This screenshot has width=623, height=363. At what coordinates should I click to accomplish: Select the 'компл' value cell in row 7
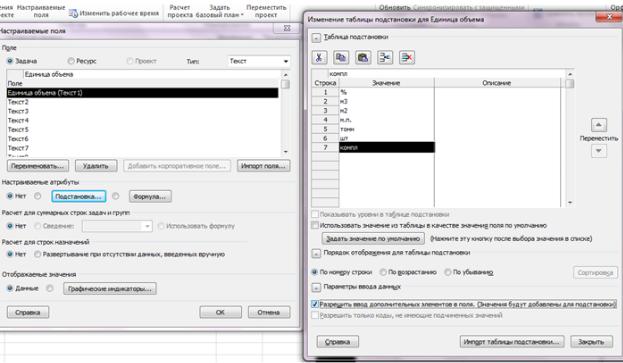(x=387, y=147)
